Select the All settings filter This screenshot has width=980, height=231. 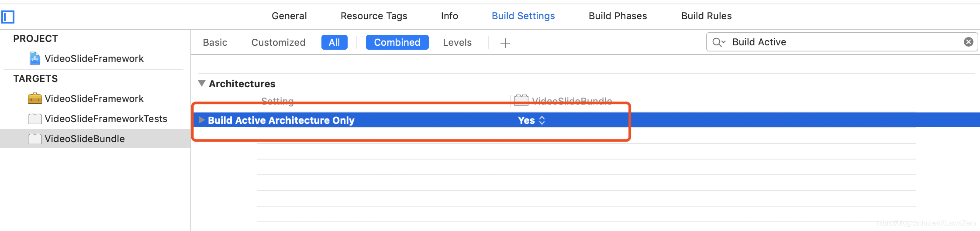pyautogui.click(x=334, y=42)
